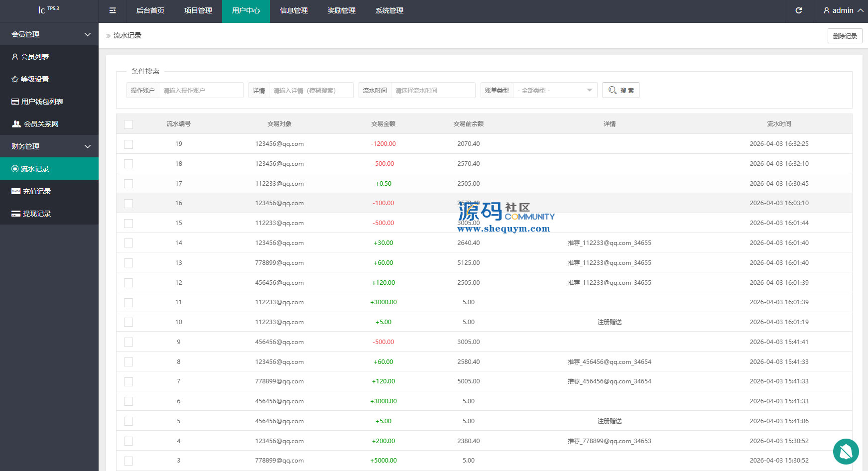Click the 提现记录 card icon

click(x=16, y=214)
